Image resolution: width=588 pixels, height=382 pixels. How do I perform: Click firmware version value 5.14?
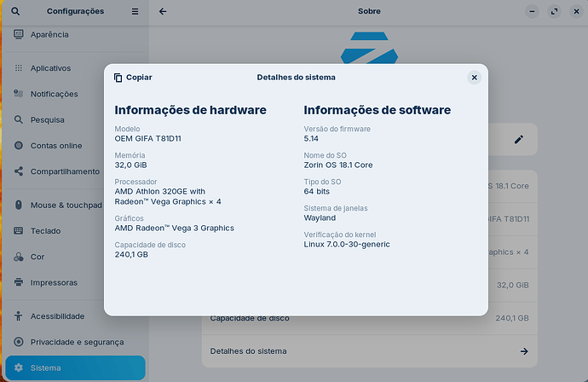311,138
